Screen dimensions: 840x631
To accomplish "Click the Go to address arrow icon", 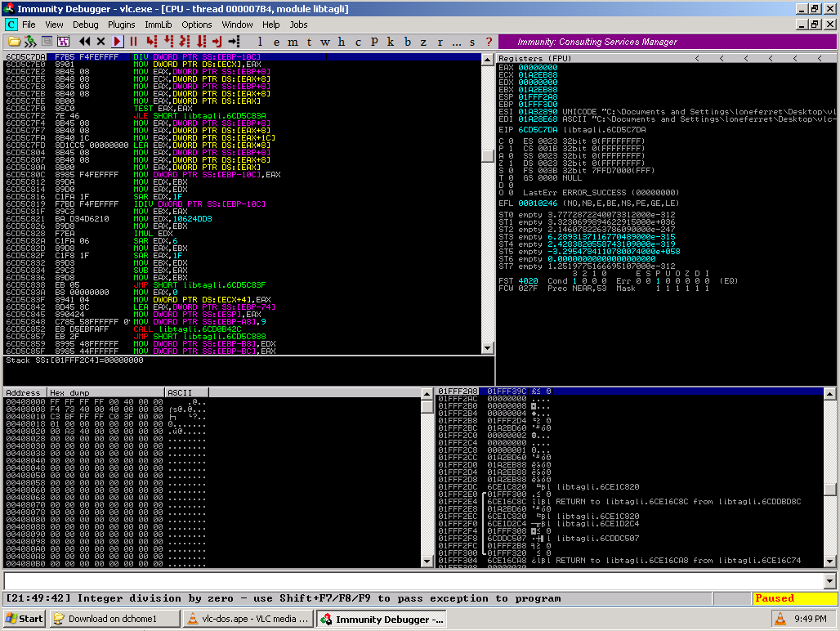I will point(235,42).
